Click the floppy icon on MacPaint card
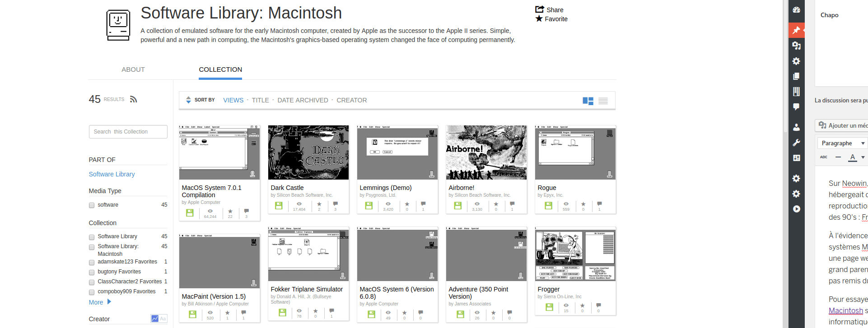The width and height of the screenshot is (868, 328). pyautogui.click(x=192, y=314)
